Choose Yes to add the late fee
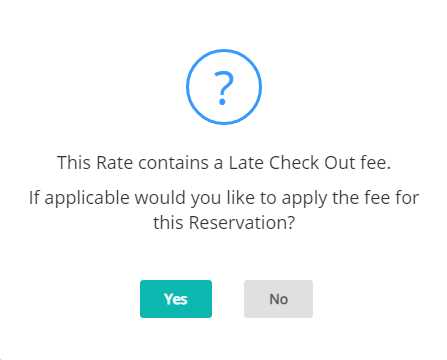This screenshot has width=447, height=360. pyautogui.click(x=176, y=299)
